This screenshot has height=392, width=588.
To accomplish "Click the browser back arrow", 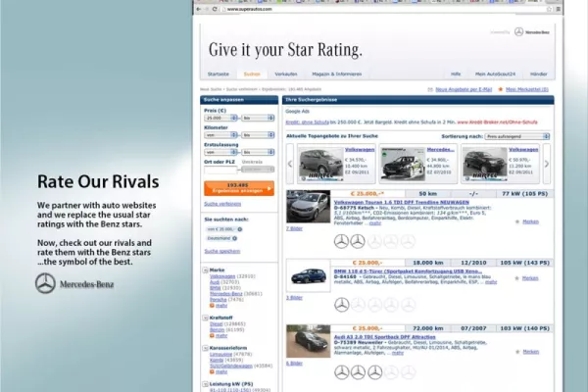I will 199,9.
